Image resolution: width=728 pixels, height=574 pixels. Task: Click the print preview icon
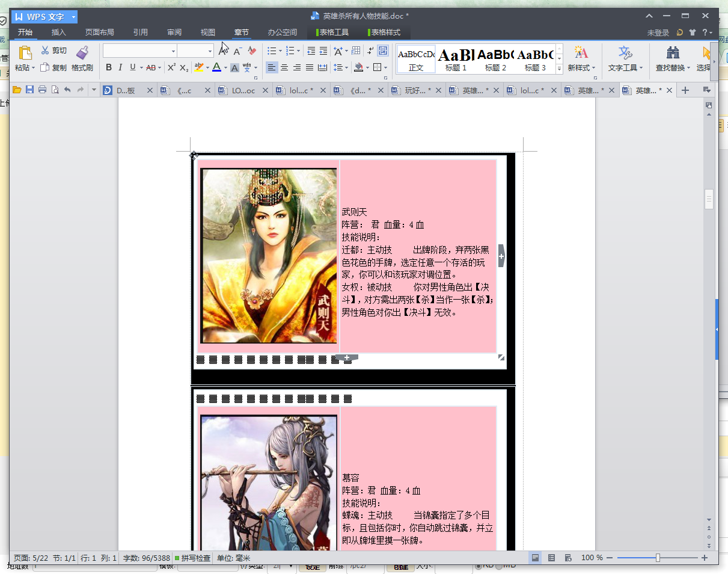[55, 90]
